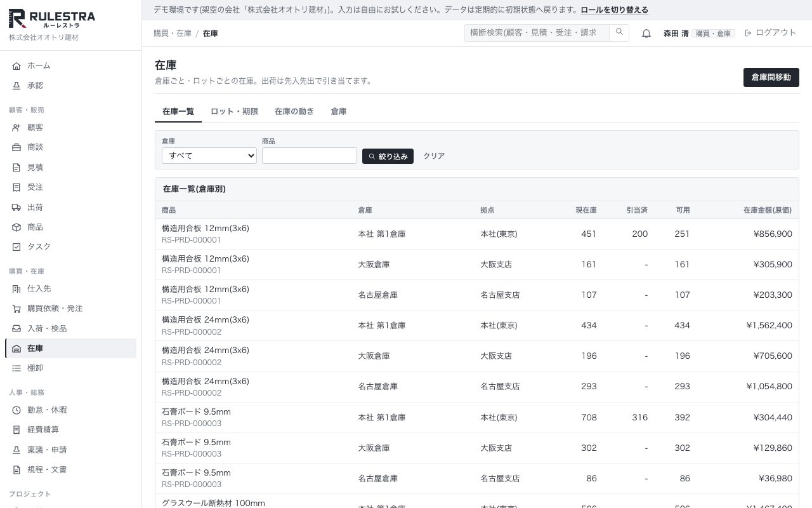The image size is (812, 508).
Task: Click ロールを切り替える link in banner
Action: coord(615,10)
